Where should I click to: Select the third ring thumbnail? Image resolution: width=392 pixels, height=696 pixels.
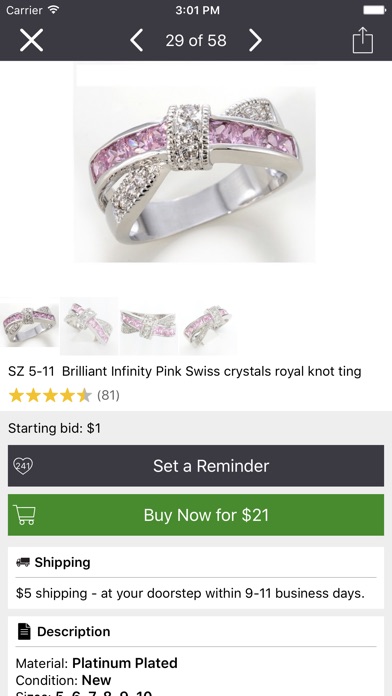pyautogui.click(x=149, y=326)
